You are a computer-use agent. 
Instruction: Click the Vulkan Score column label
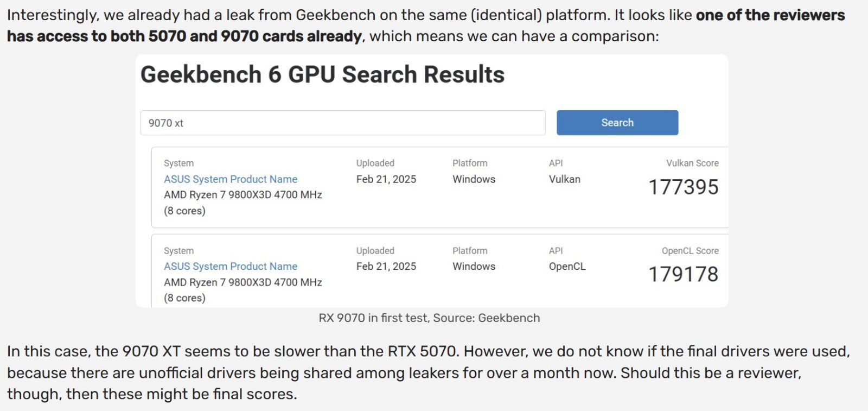pyautogui.click(x=693, y=163)
